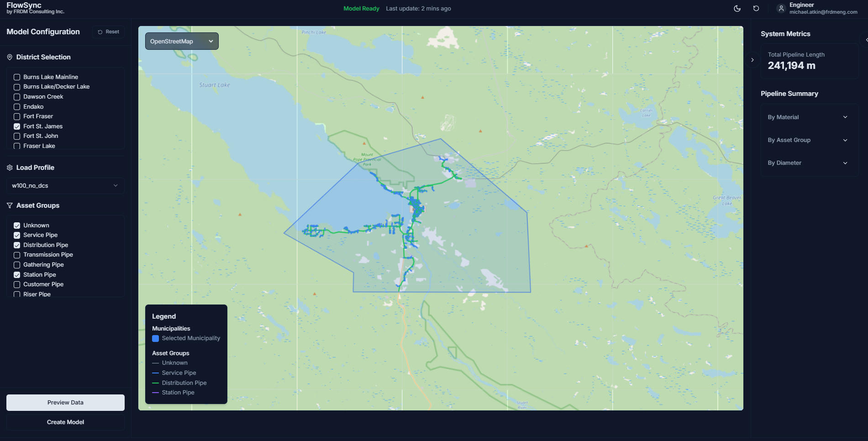868x441 pixels.
Task: Open the w100_no_dcs load profile dropdown
Action: click(65, 186)
